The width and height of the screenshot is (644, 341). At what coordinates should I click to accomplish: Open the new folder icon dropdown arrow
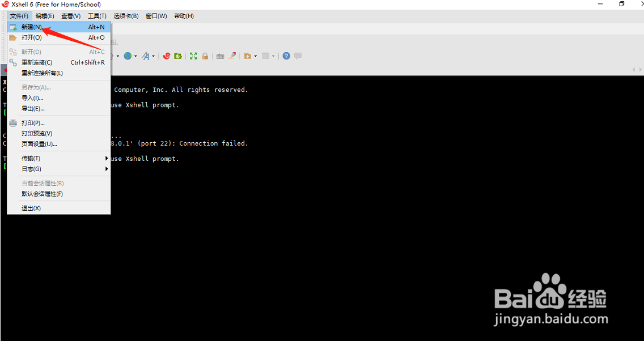pyautogui.click(x=255, y=56)
